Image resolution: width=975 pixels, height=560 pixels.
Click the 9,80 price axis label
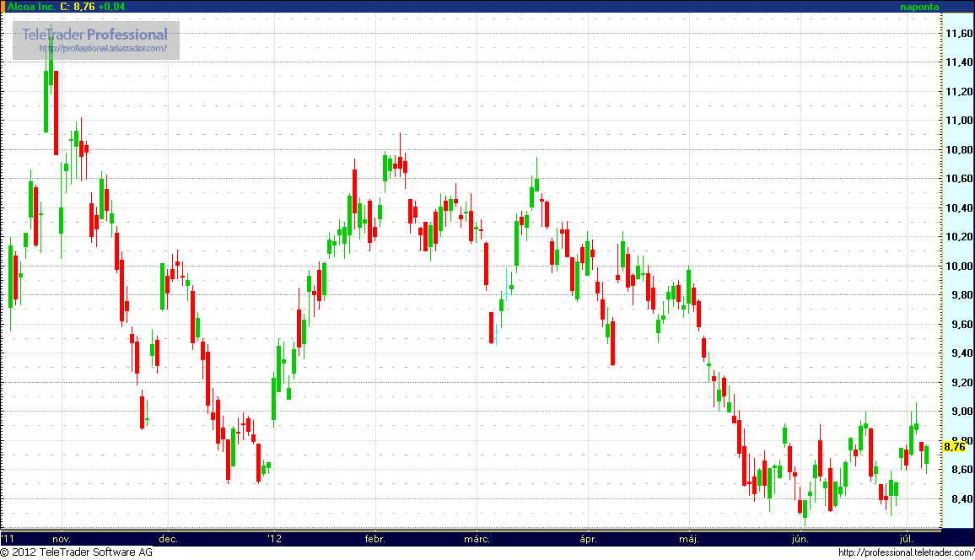tap(962, 295)
